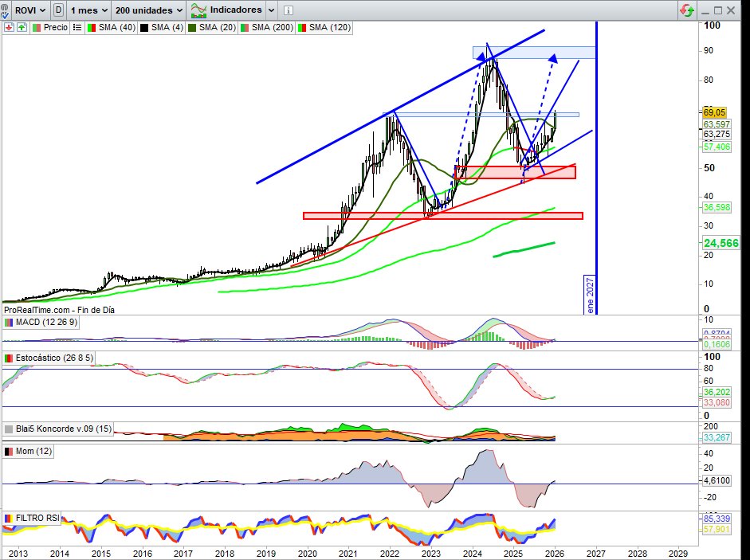The image size is (750, 560).
Task: Expand the arrow right of Indicadores
Action: click(x=271, y=10)
